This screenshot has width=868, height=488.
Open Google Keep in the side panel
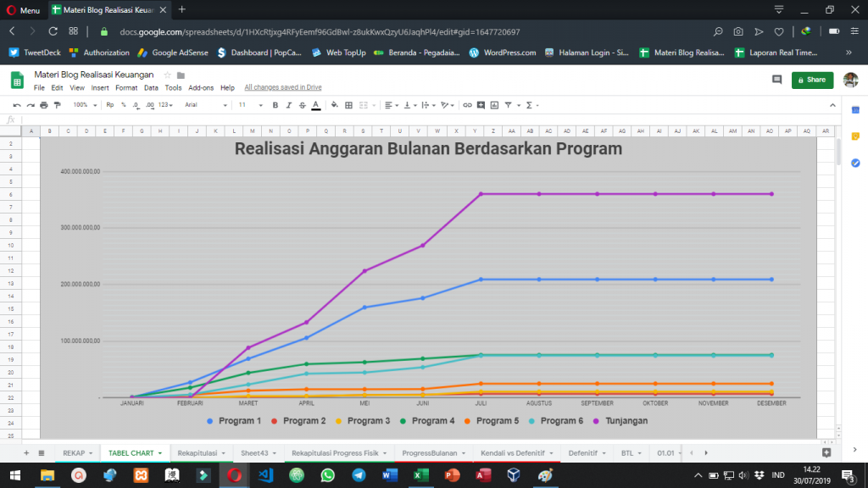856,136
